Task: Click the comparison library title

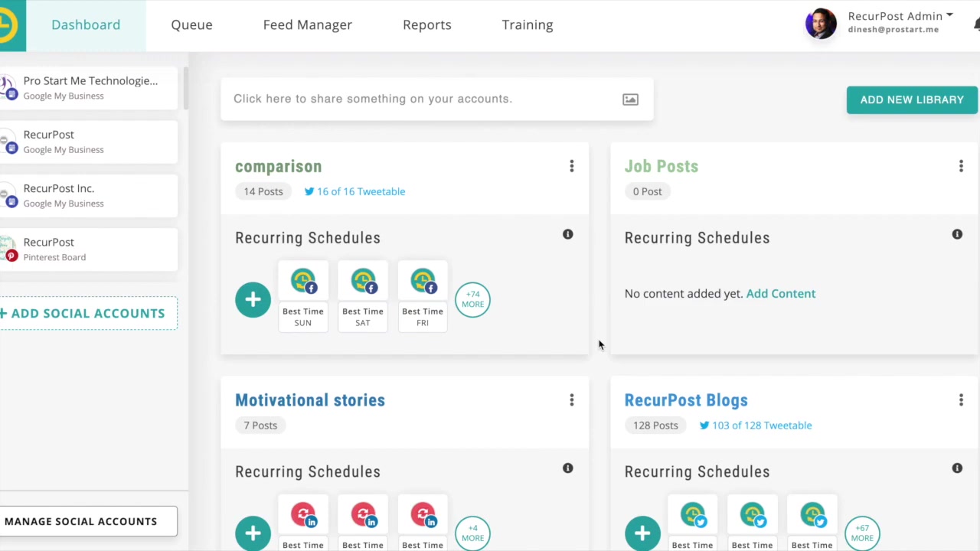Action: pyautogui.click(x=278, y=167)
